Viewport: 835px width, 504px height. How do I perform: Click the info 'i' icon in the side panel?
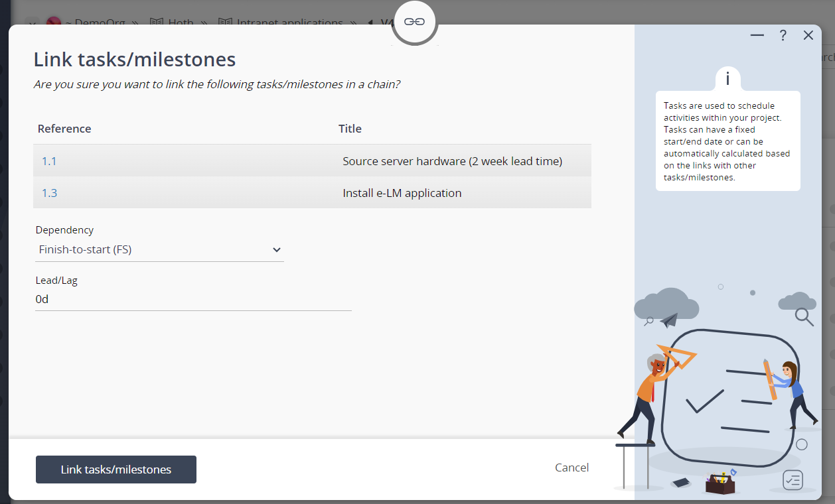click(x=728, y=79)
